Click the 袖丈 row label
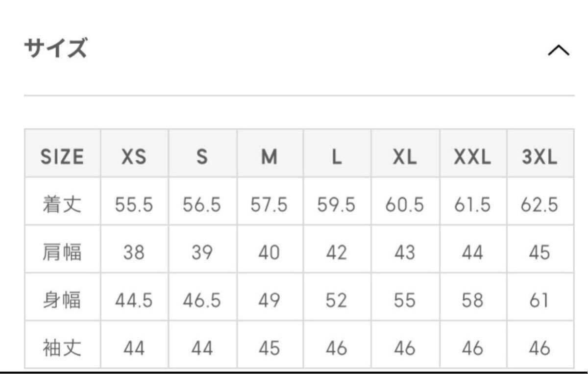This screenshot has height=374, width=588. point(62,348)
